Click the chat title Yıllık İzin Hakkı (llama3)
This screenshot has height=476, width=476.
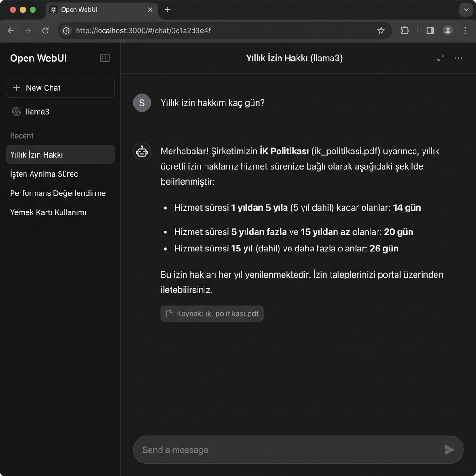tap(294, 58)
